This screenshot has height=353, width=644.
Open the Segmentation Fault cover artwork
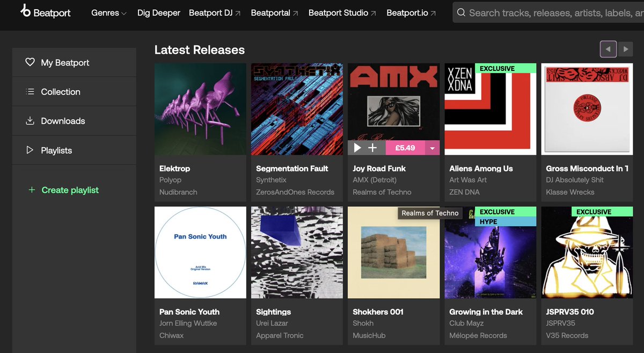(x=297, y=109)
